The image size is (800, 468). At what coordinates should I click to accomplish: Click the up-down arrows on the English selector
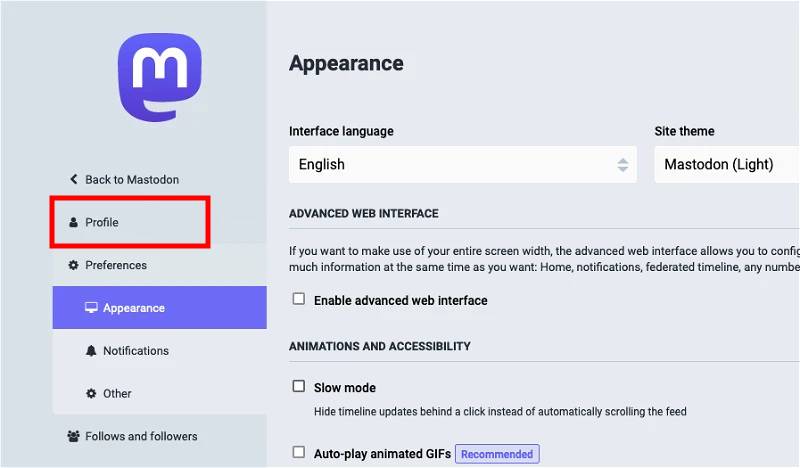[x=622, y=165]
